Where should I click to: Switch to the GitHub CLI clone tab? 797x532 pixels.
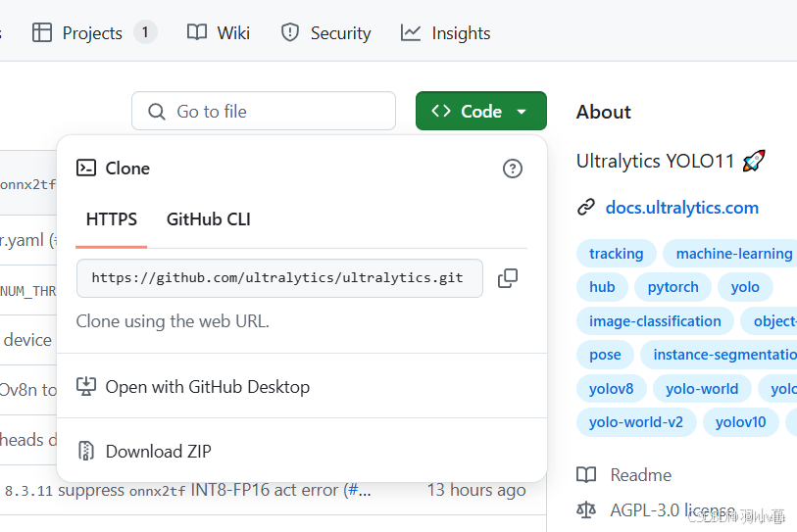point(209,219)
